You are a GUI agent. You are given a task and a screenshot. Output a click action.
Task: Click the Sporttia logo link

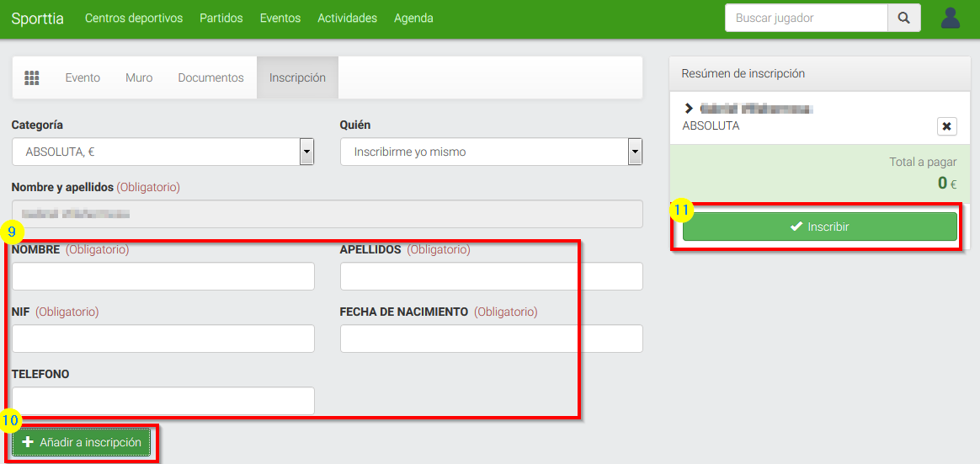coord(37,18)
